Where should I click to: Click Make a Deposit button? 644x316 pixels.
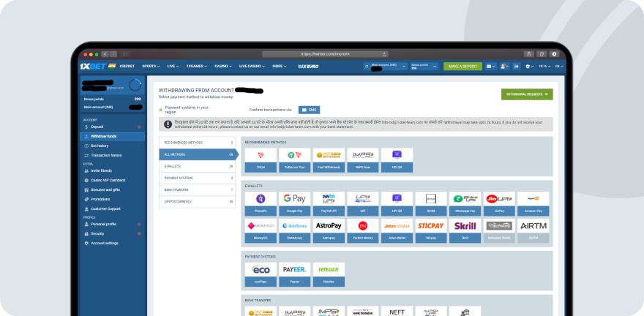[463, 66]
